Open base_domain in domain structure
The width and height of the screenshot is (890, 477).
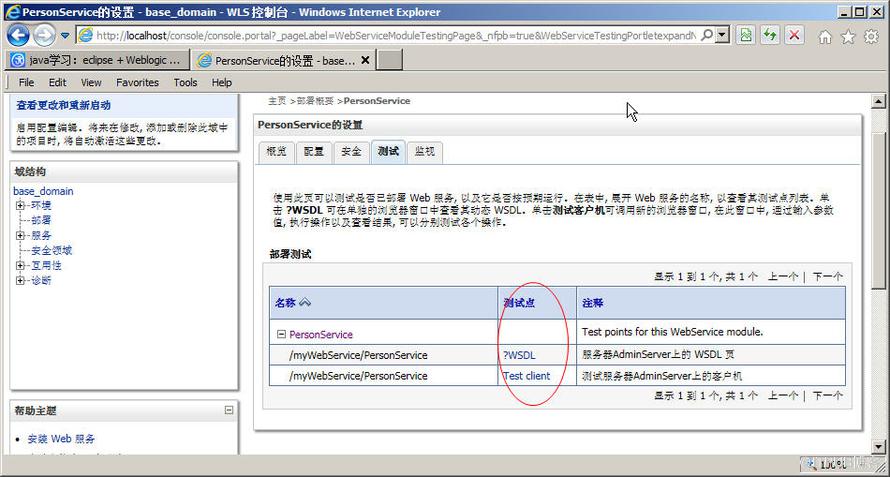43,191
